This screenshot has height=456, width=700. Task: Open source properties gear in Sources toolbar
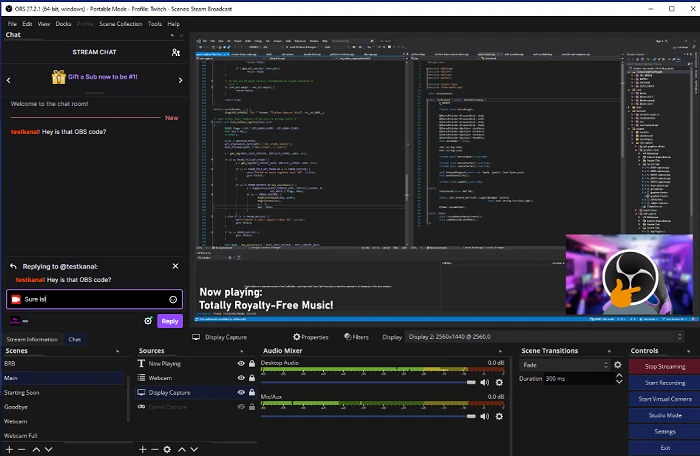pos(167,449)
